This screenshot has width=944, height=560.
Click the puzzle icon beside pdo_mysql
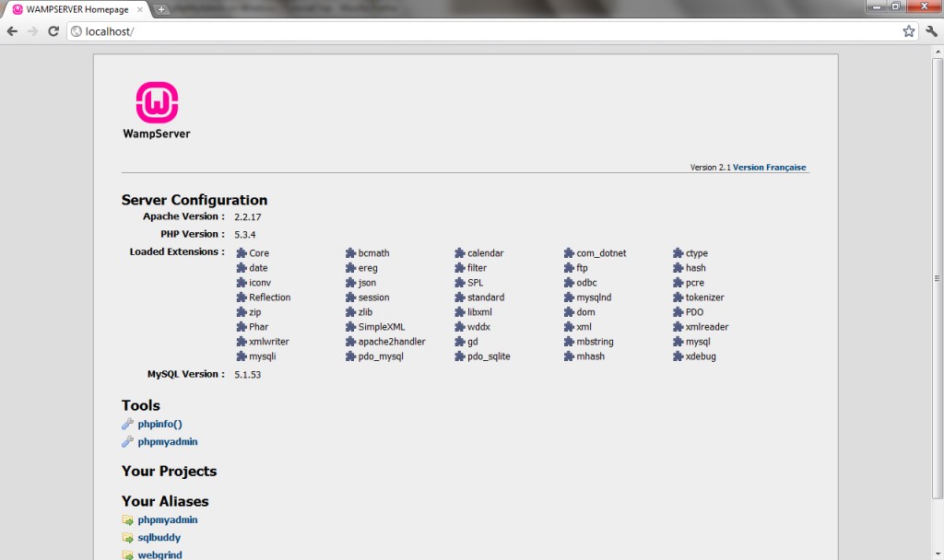[350, 356]
